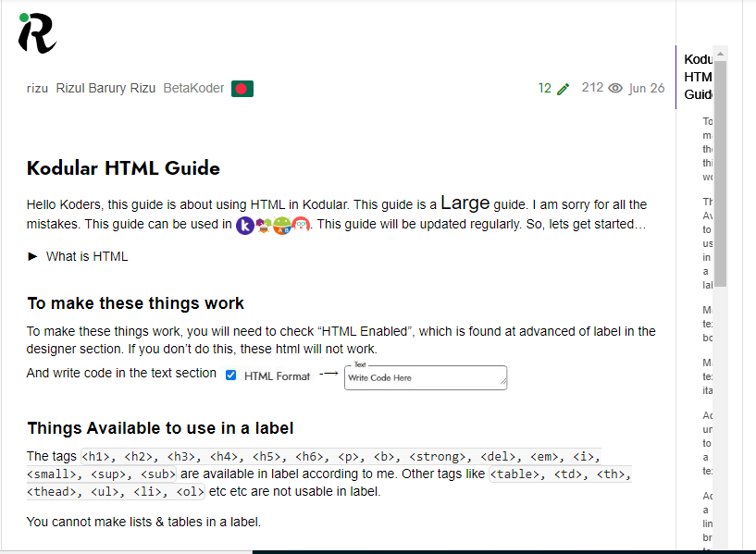Toggle the HTML Format checkbox
The image size is (756, 554).
pos(231,375)
